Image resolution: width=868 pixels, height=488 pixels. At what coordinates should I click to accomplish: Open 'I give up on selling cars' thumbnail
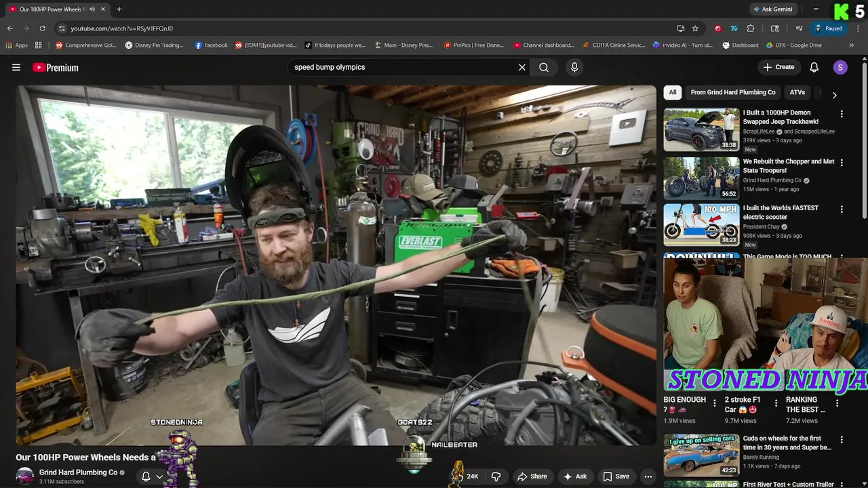701,455
